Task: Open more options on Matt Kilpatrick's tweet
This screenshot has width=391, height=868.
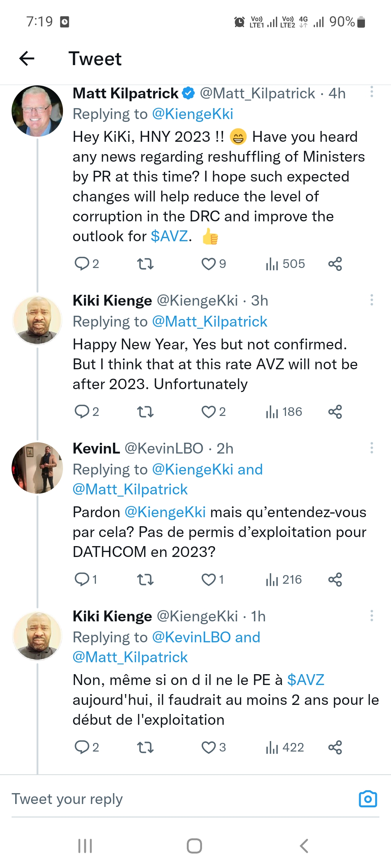Action: (371, 92)
